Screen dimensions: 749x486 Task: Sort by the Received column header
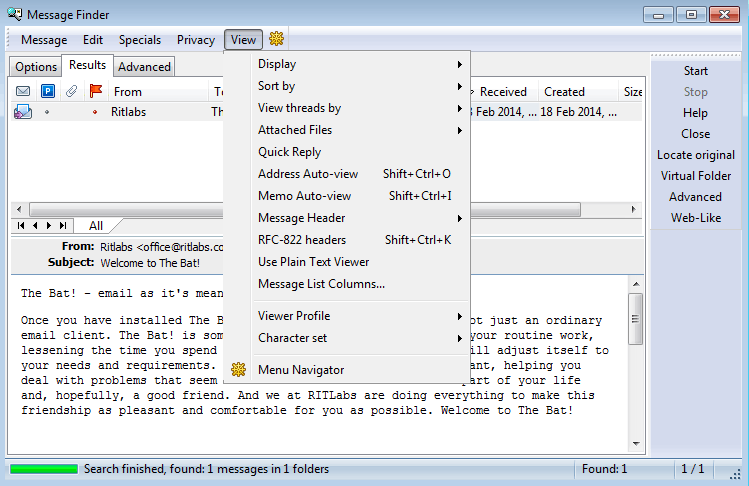click(503, 91)
